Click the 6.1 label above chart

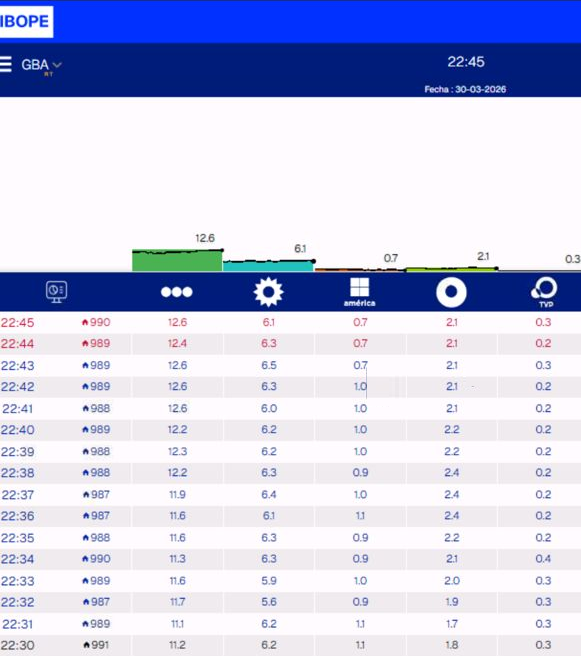tap(300, 249)
